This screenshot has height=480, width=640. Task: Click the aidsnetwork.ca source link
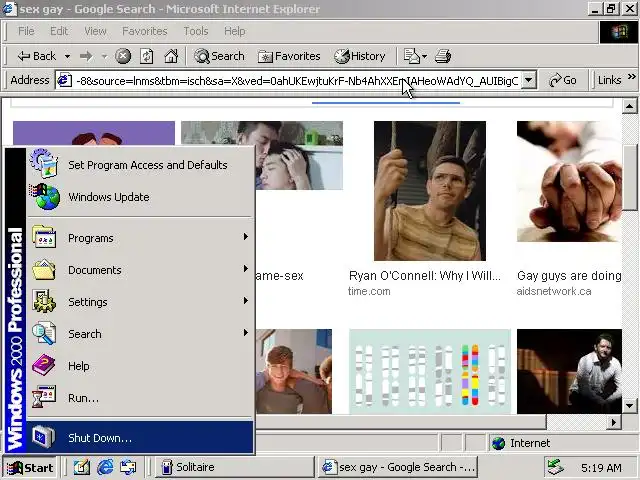coord(554,291)
